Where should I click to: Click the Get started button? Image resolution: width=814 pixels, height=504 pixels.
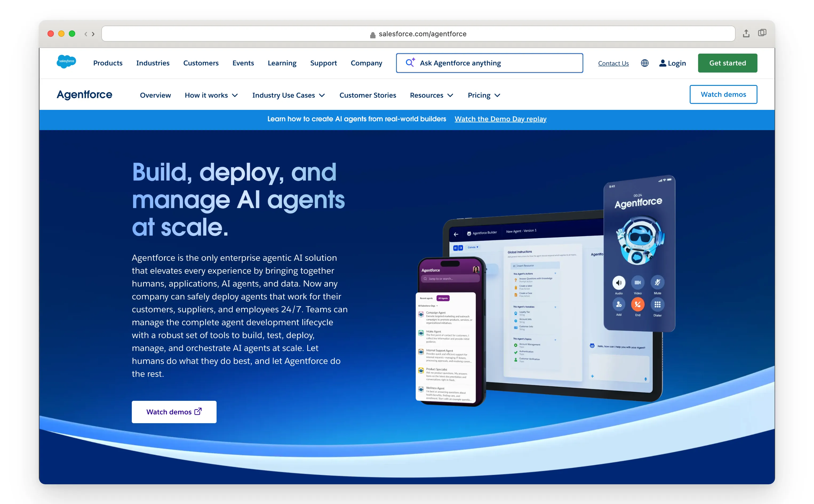point(727,63)
